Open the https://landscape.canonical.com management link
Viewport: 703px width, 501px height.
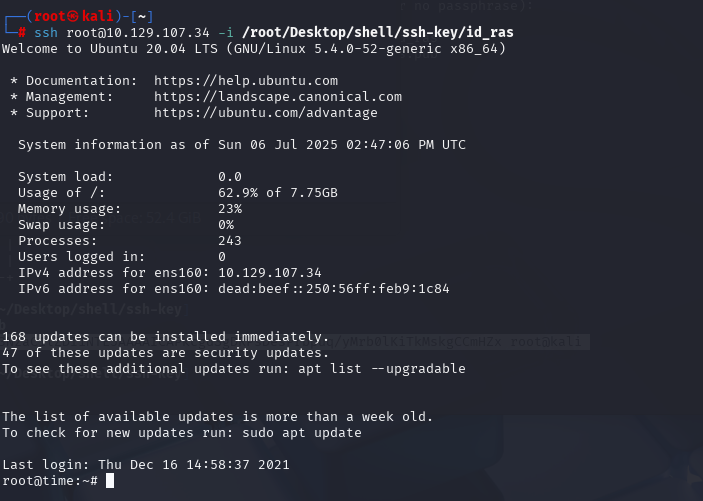click(278, 97)
